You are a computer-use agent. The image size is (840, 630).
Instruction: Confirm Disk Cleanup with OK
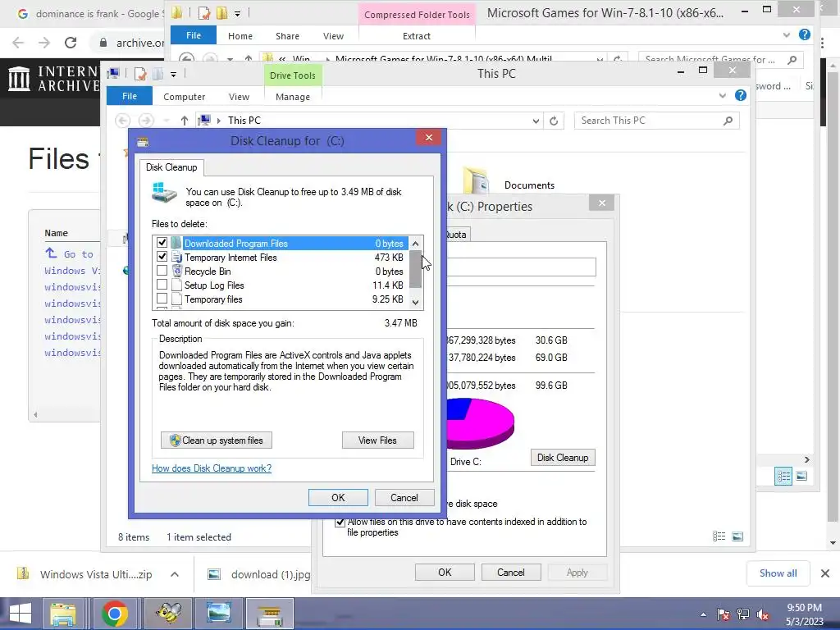click(x=338, y=498)
